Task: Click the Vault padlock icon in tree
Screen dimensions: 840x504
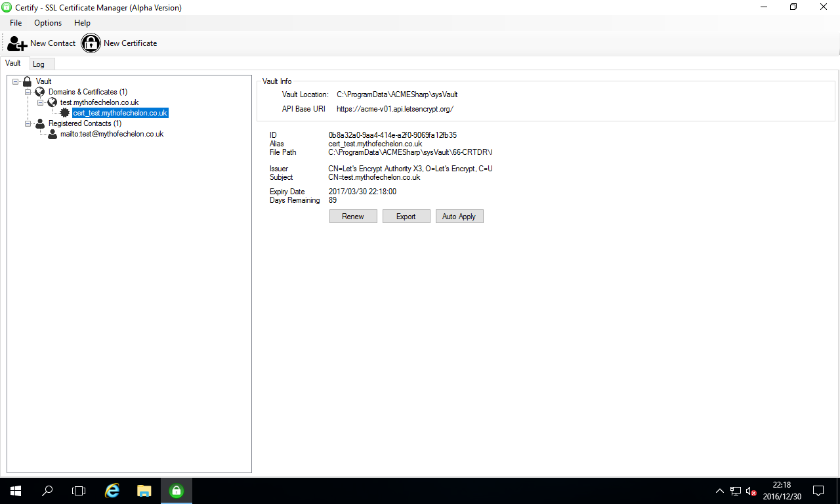Action: pos(28,81)
